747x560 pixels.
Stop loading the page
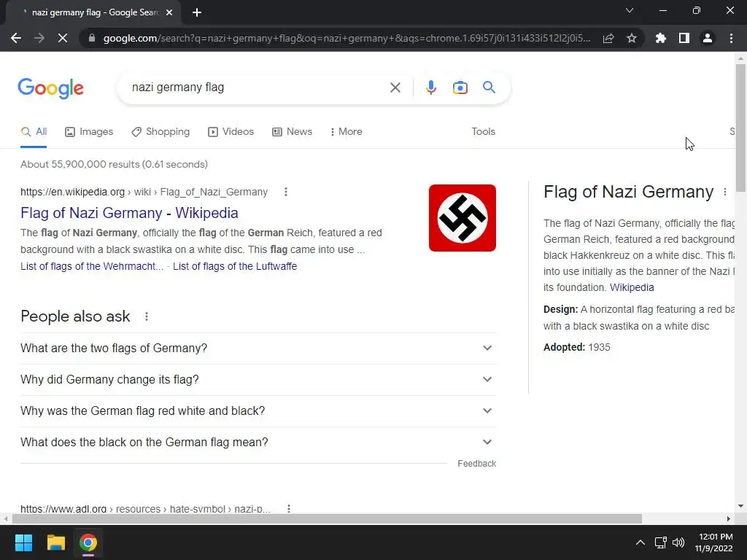click(x=63, y=38)
